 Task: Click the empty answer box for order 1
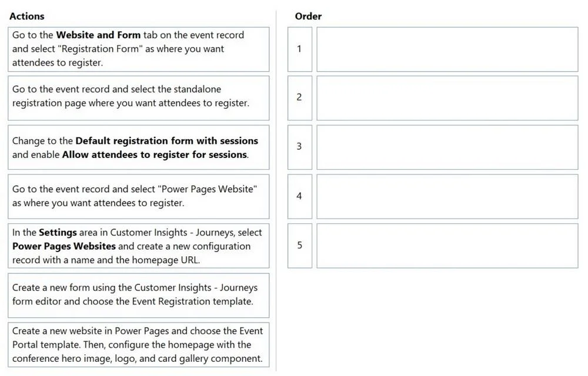click(447, 49)
